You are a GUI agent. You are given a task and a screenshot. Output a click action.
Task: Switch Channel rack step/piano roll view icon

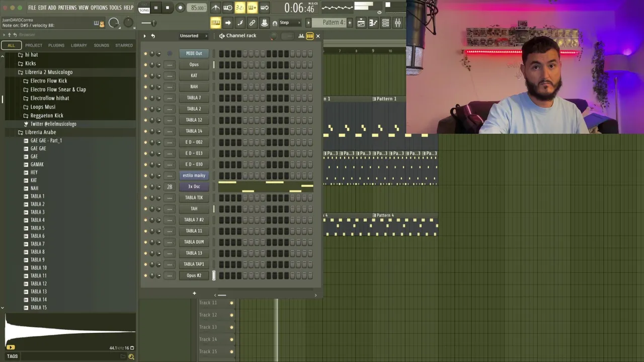310,36
